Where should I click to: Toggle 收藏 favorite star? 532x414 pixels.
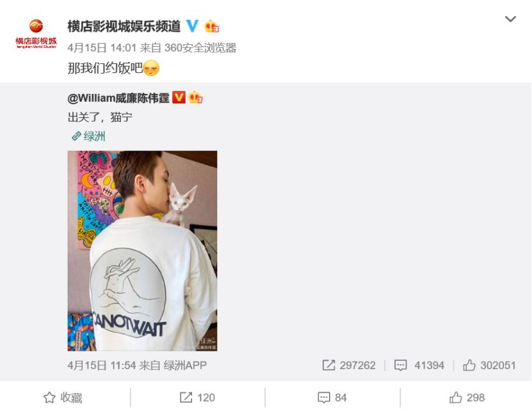click(63, 397)
